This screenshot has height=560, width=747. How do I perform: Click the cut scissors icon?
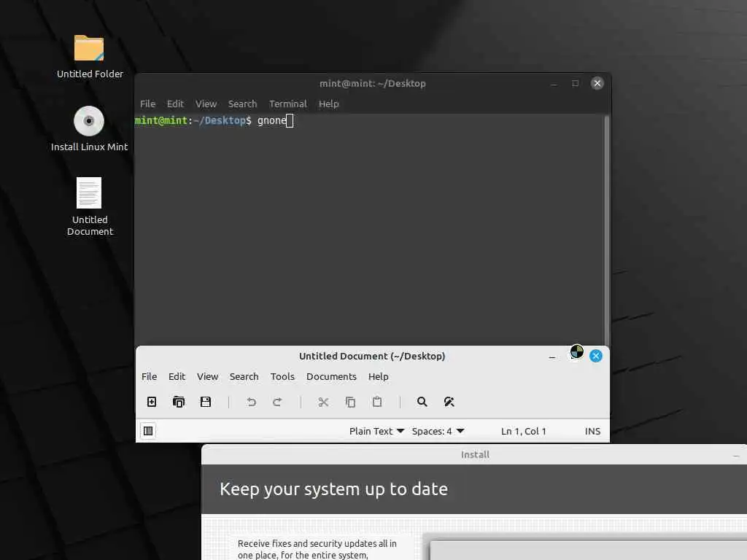pos(323,402)
